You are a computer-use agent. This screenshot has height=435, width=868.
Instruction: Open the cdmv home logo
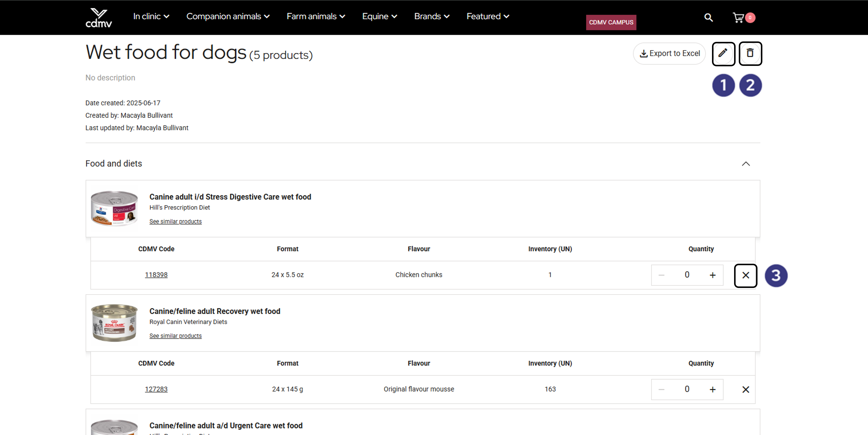pos(98,17)
